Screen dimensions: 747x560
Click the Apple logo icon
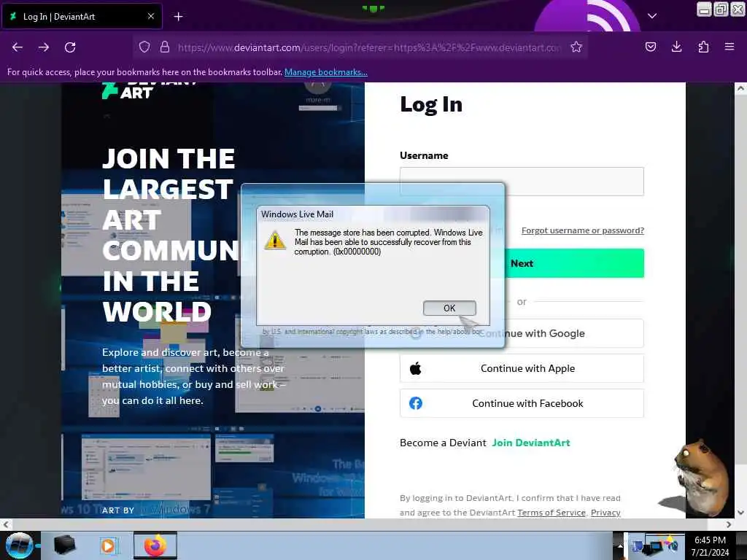click(415, 368)
